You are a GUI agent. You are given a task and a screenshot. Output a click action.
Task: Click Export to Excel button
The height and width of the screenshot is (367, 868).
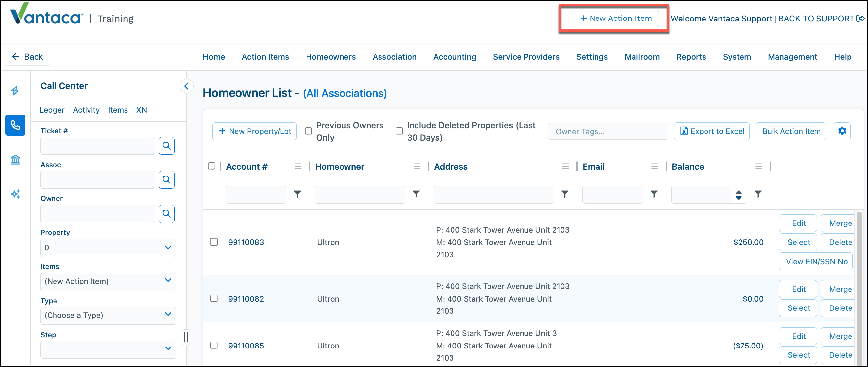click(712, 131)
